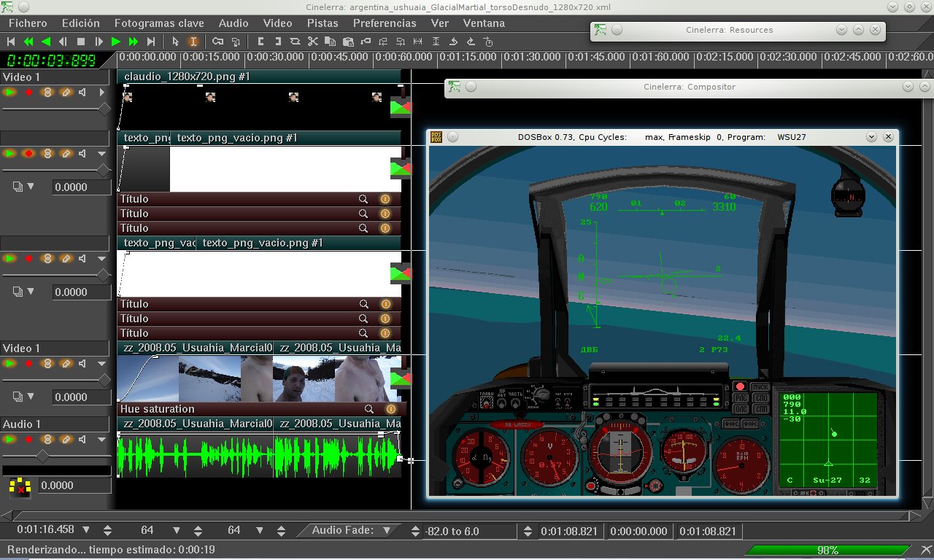This screenshot has height=560, width=934.
Task: Rewind to the start of the timeline
Action: pos(11,42)
